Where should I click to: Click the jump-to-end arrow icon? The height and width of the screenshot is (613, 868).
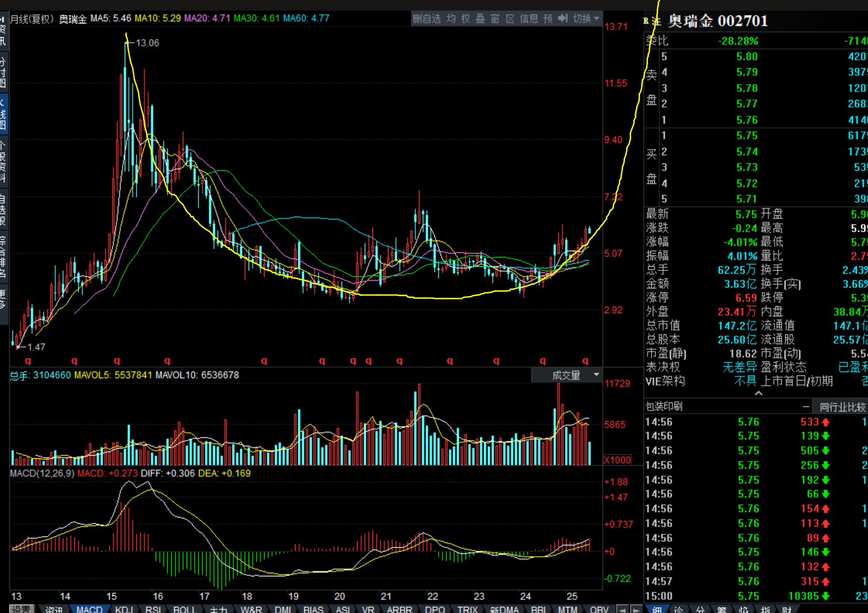coord(563,19)
